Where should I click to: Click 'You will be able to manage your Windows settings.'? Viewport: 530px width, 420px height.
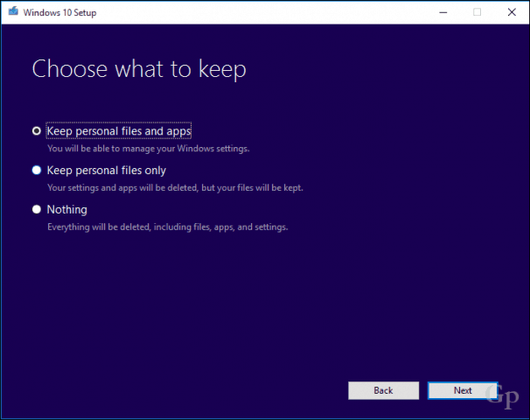tap(149, 149)
